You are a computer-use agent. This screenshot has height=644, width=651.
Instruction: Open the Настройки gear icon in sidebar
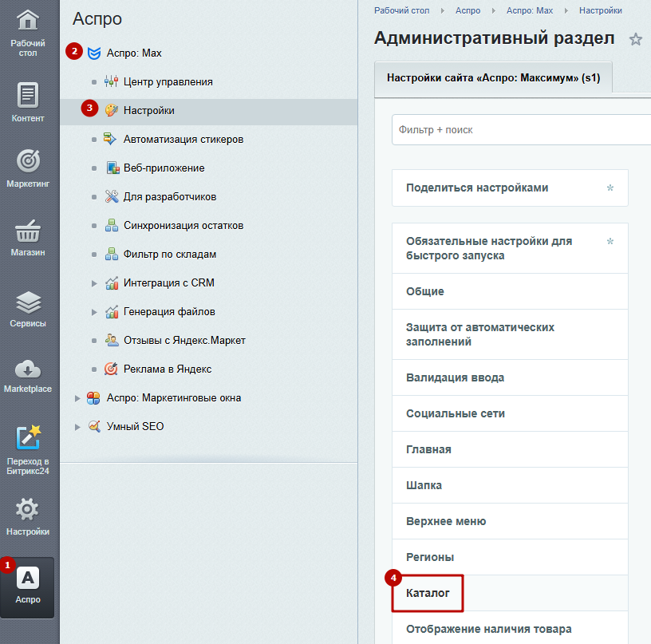pos(27,509)
